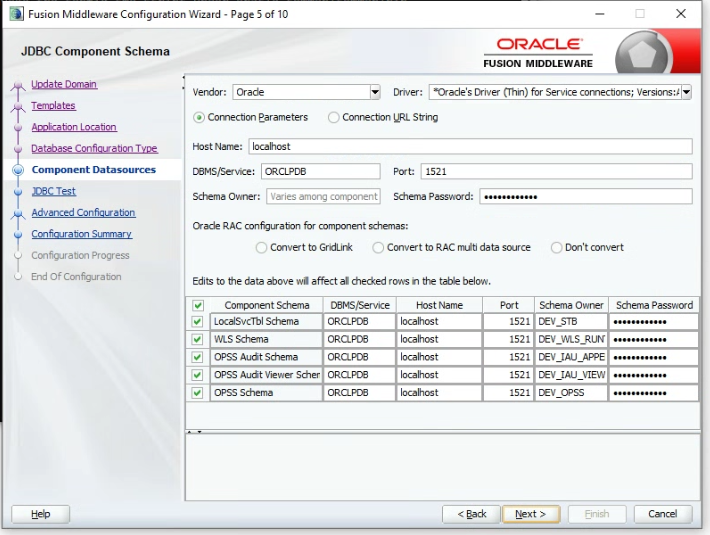The height and width of the screenshot is (535, 710).
Task: Click the Port column header
Action: point(509,306)
